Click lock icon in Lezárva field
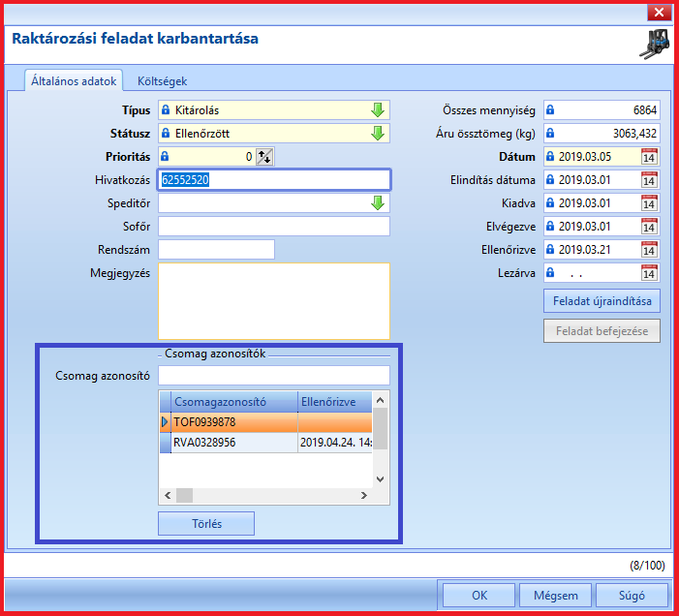679x616 pixels. [550, 273]
